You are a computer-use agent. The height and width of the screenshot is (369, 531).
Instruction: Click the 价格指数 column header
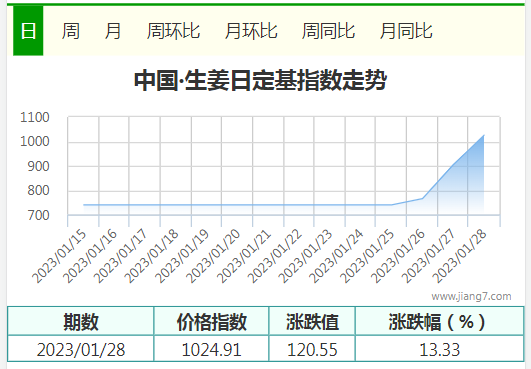(212, 322)
